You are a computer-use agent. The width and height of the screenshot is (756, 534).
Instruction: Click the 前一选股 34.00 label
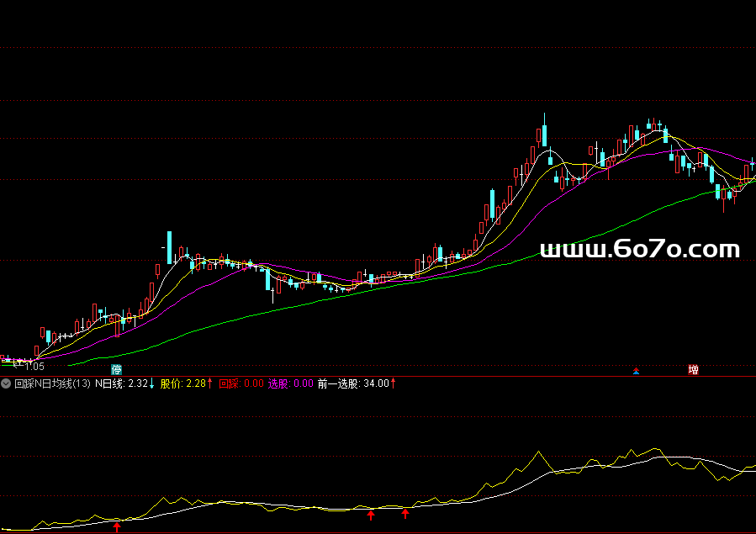click(357, 383)
